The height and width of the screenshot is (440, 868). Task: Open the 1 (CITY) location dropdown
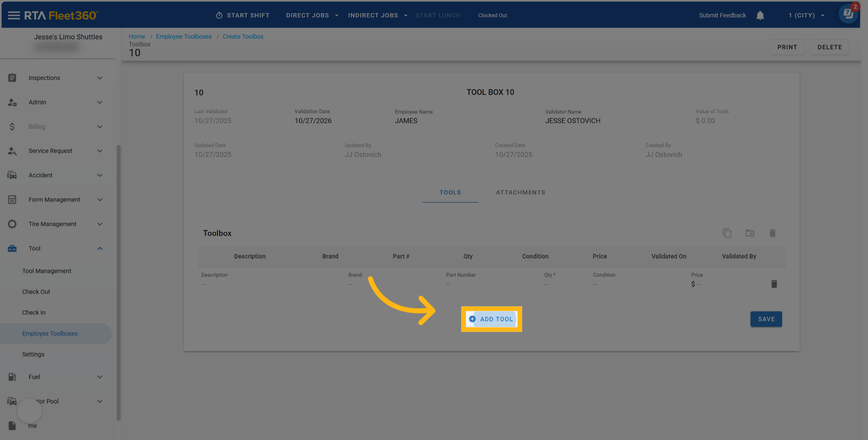(x=806, y=15)
